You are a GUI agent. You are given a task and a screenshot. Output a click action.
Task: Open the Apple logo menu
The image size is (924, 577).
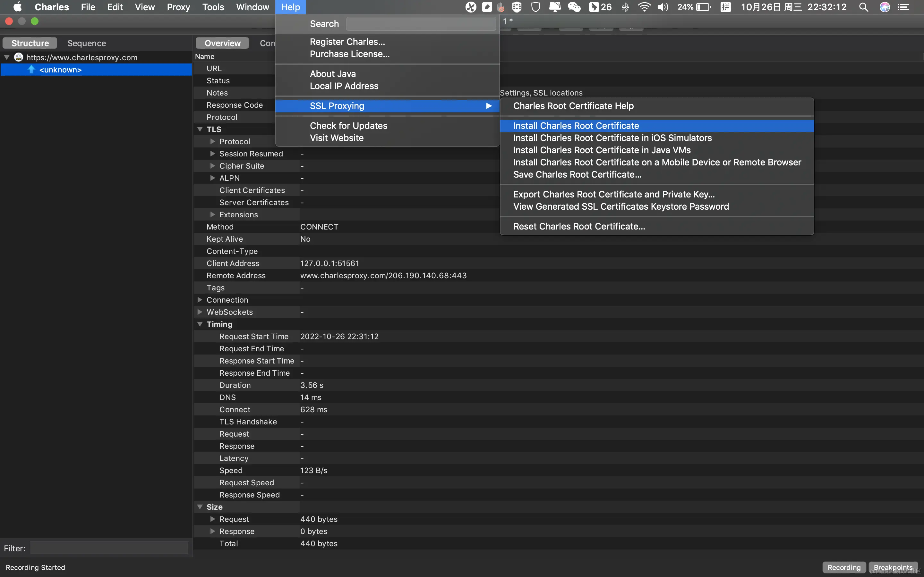pyautogui.click(x=18, y=7)
